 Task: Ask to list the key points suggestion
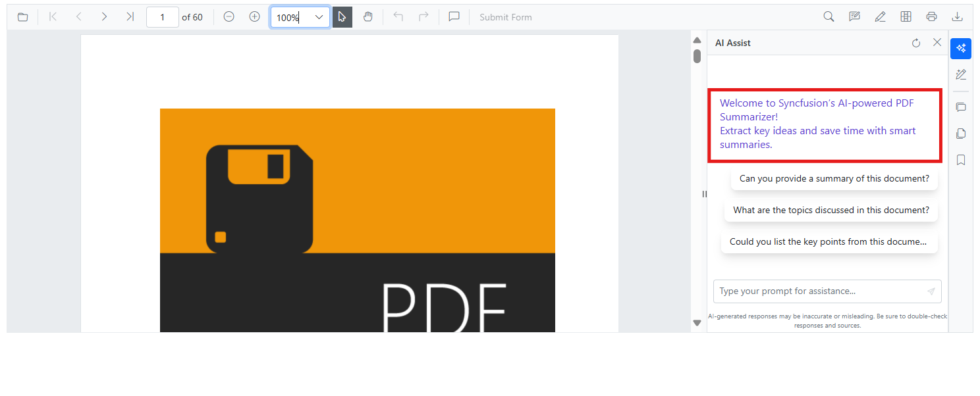828,241
